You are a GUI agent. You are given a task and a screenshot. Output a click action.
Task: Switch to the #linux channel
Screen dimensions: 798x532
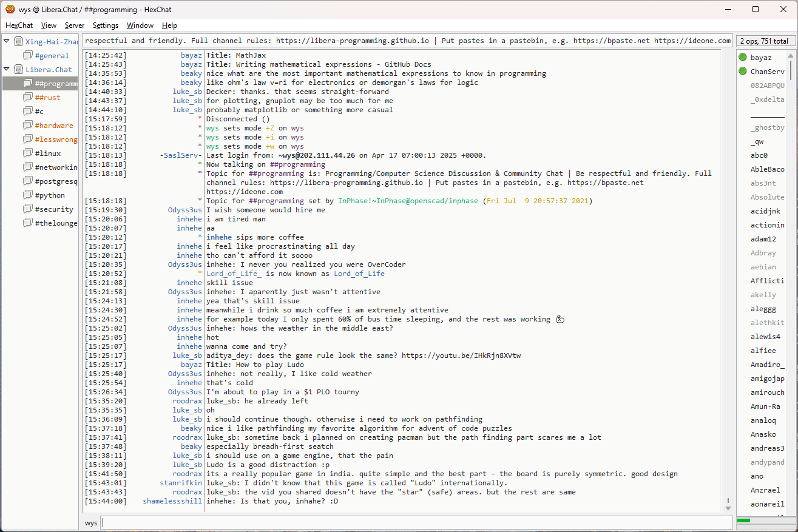[47, 153]
